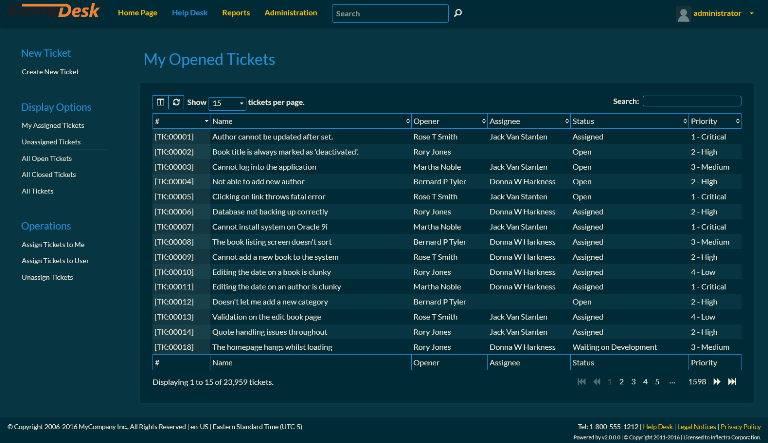This screenshot has width=768, height=443.
Task: Click the administrator user avatar icon
Action: (683, 14)
